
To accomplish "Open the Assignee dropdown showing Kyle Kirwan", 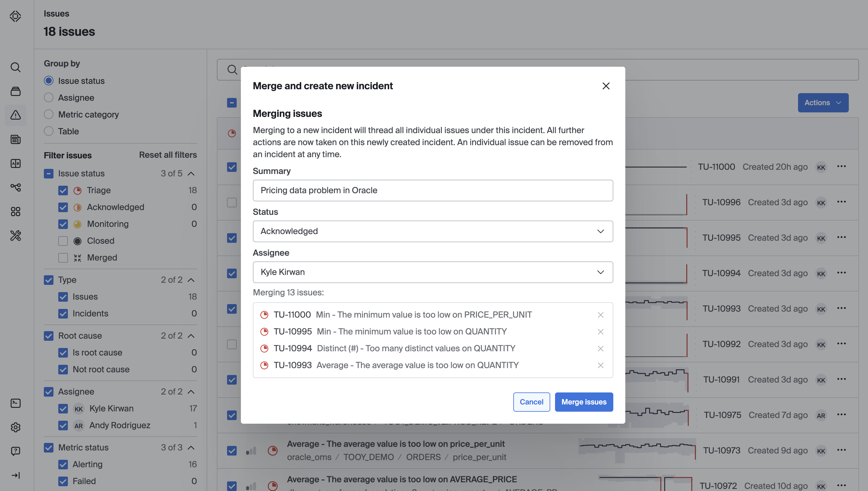I will click(x=433, y=272).
